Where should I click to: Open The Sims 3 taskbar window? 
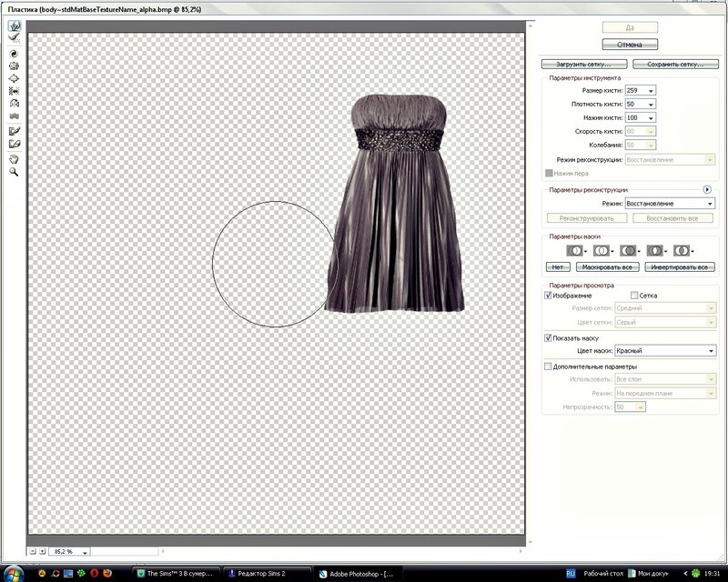click(175, 574)
